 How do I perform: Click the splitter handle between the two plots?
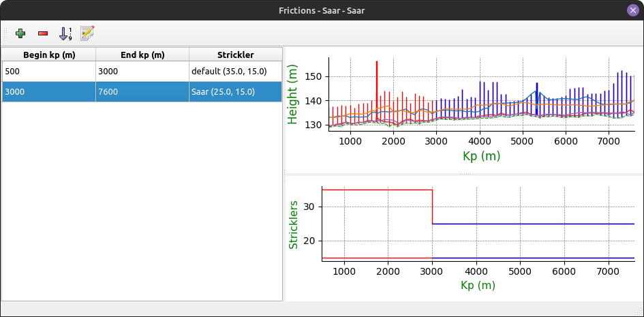point(464,175)
